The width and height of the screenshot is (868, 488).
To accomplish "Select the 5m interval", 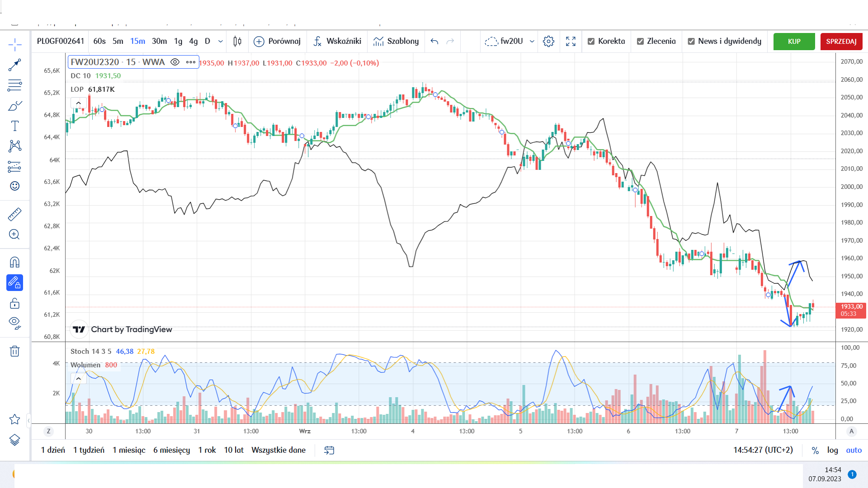I will point(118,42).
